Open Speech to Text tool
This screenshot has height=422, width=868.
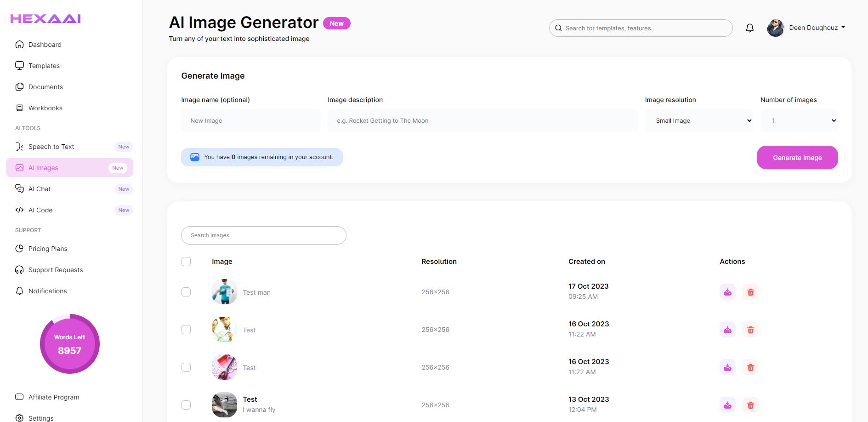pyautogui.click(x=51, y=147)
